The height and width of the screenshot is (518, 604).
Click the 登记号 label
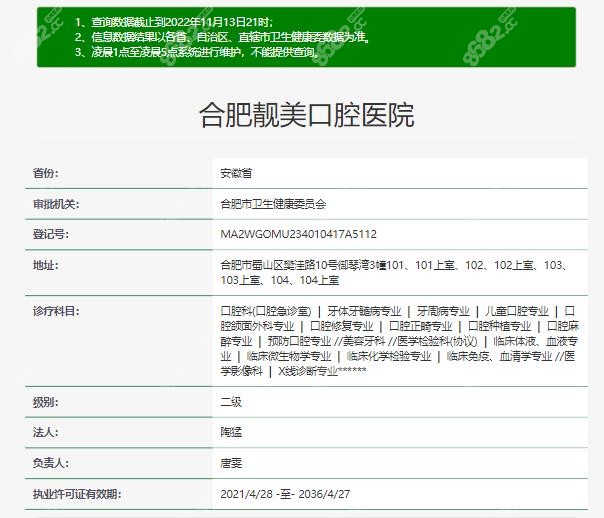click(x=50, y=234)
